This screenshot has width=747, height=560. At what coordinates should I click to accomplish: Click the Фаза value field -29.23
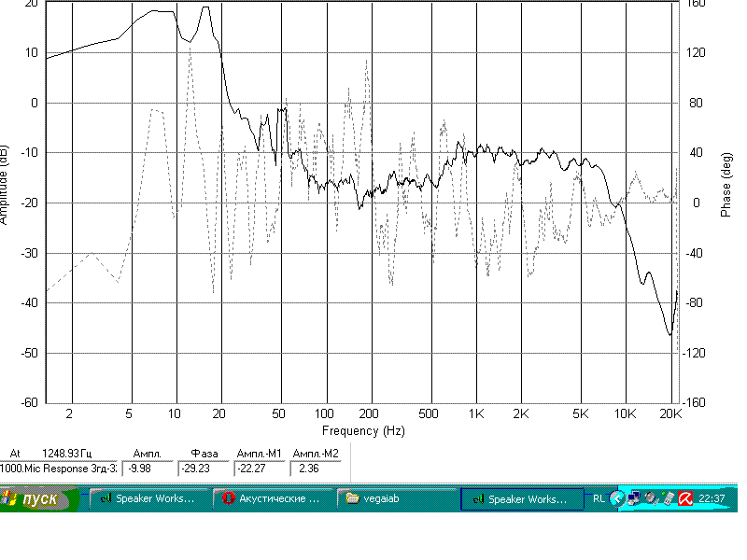point(204,469)
